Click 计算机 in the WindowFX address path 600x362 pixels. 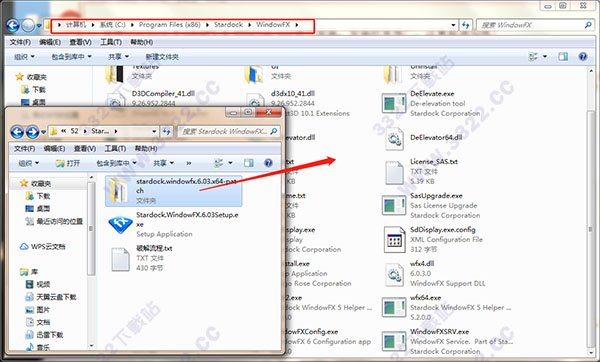tap(76, 25)
